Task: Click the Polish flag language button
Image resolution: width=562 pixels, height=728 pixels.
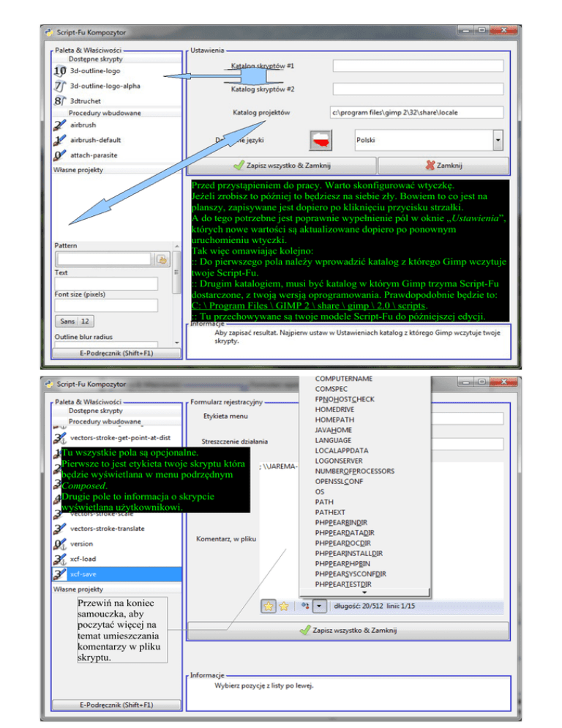Action: pos(321,139)
